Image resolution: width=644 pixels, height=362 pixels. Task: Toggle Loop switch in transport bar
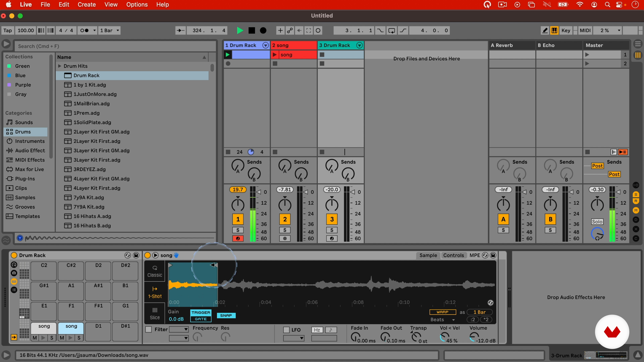[391, 31]
